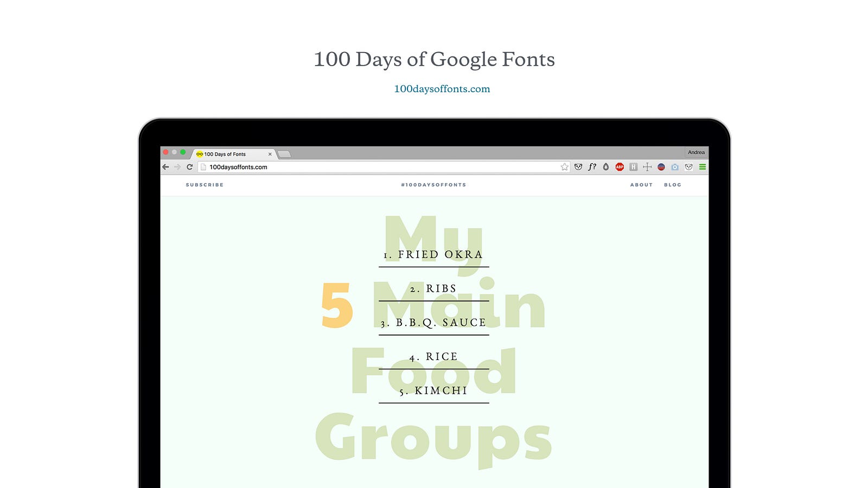868x488 pixels.
Task: Click the '100 Days of Google Fonts' heading
Action: (434, 60)
